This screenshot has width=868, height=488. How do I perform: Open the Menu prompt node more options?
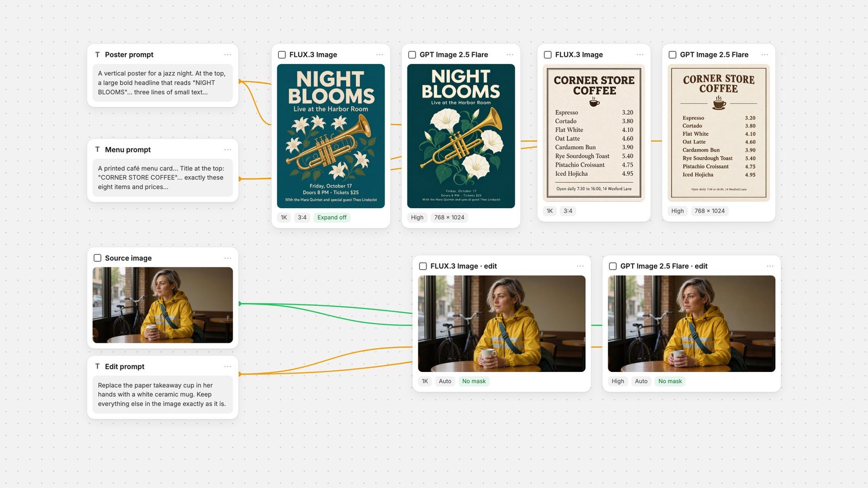[x=227, y=150]
